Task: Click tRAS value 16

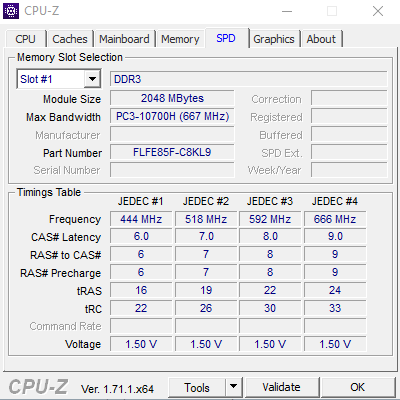Action: click(x=141, y=290)
